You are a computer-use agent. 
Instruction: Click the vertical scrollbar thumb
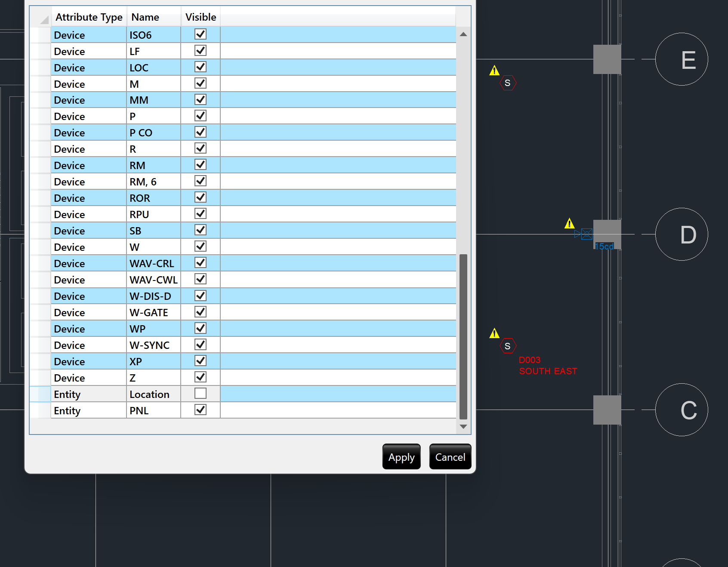pyautogui.click(x=463, y=336)
